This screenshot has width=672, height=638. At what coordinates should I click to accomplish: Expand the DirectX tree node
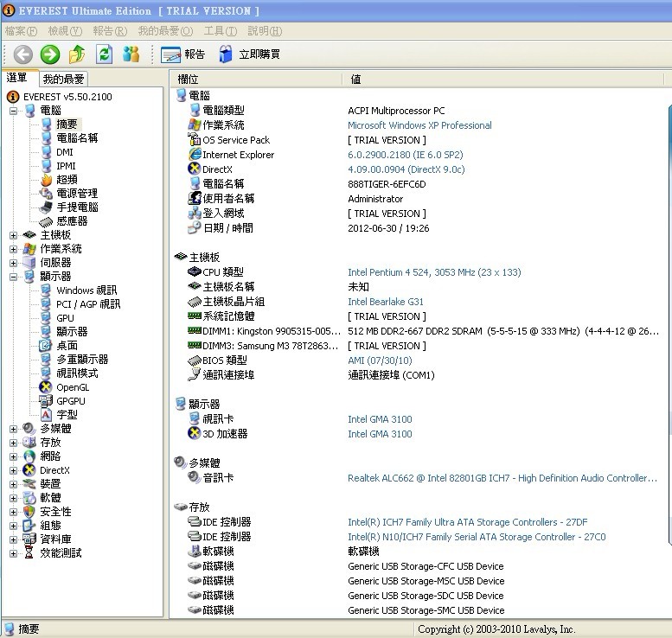(x=14, y=470)
